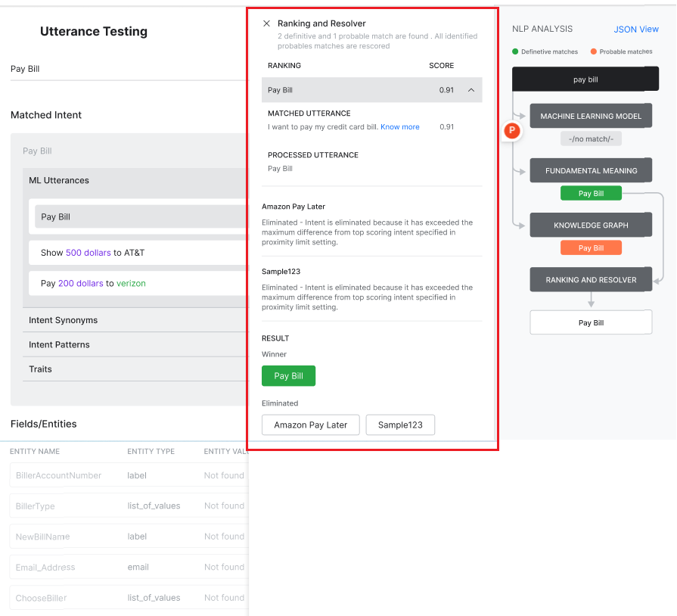Select the Machine Learning Model node

tap(590, 117)
